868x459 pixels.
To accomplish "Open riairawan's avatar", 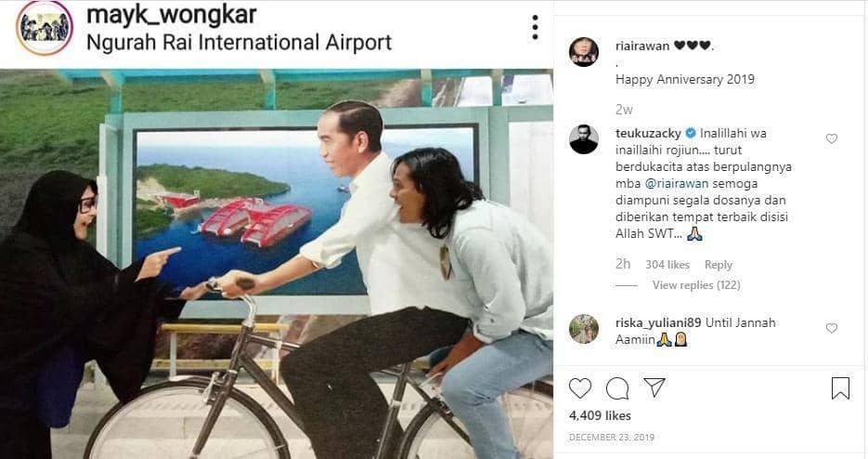I will [x=584, y=52].
